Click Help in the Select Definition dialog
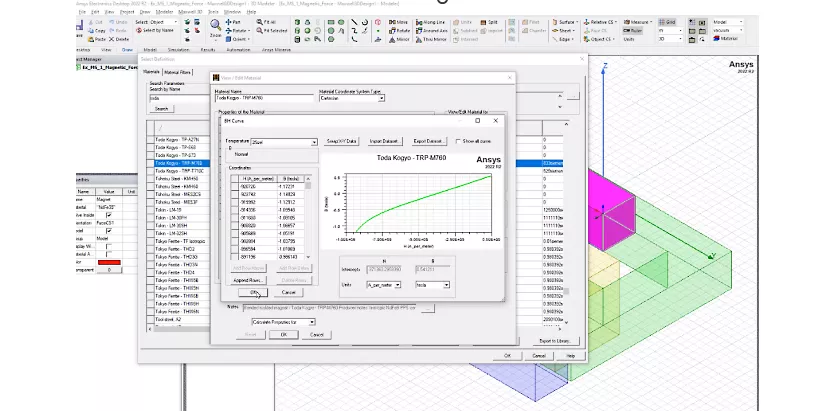The image size is (835, 411). coord(570,356)
